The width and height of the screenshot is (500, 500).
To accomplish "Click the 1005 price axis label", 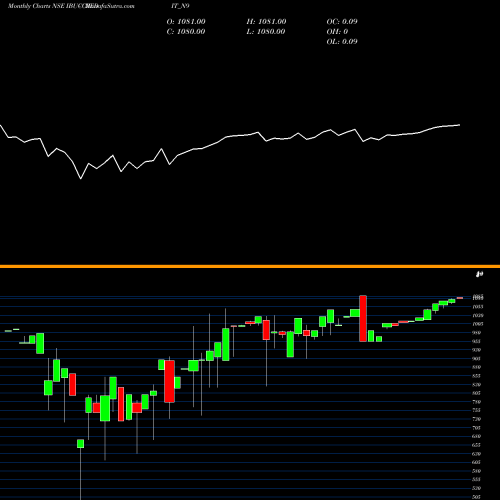I will [477, 324].
